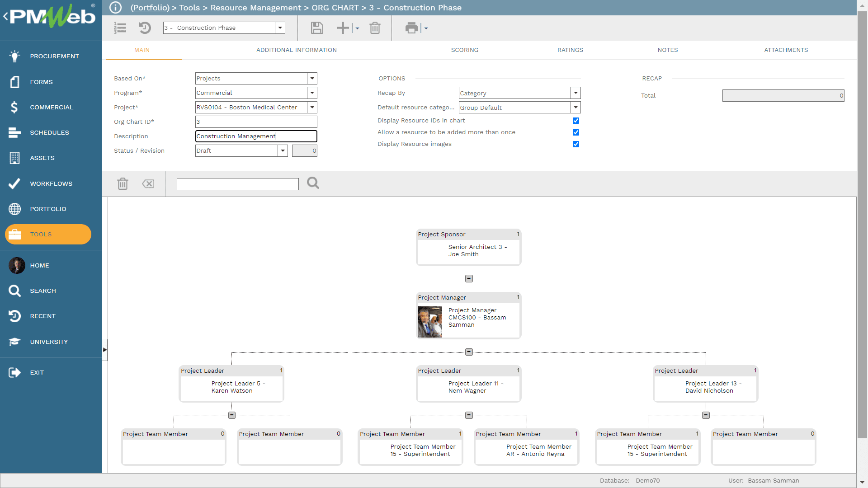Open the Status dropdown
The width and height of the screenshot is (868, 488).
[x=283, y=150]
